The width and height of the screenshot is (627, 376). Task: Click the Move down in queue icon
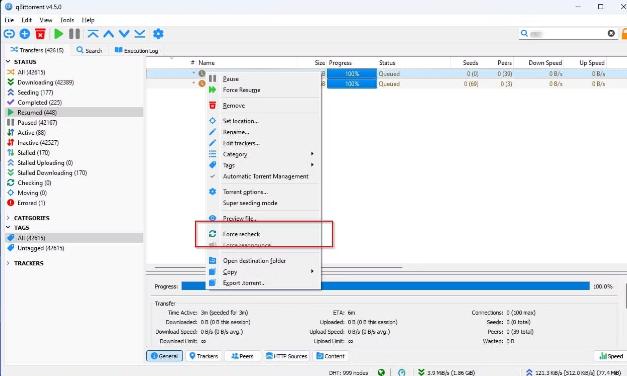[x=124, y=34]
